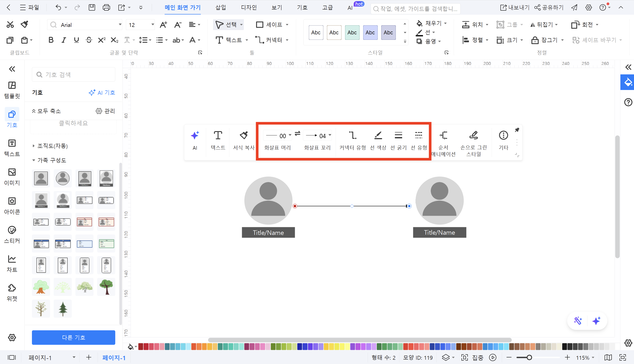Open line weight options

point(398,136)
